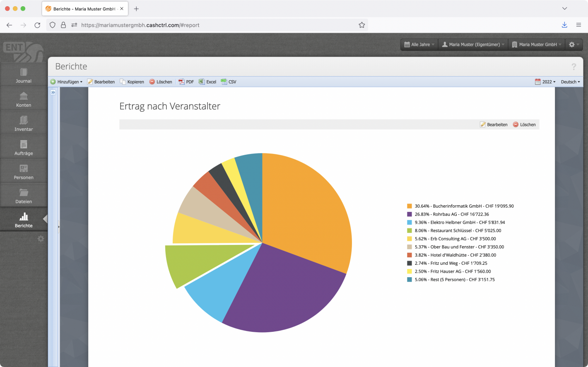Go to Konten in the sidebar
This screenshot has width=588, height=367.
pos(24,100)
